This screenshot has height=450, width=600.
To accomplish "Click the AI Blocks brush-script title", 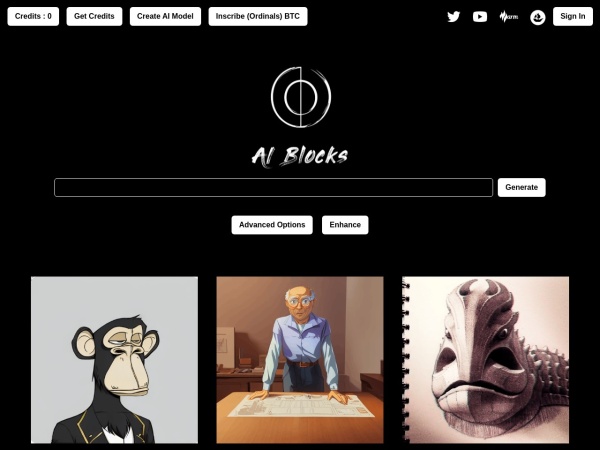I will click(300, 156).
